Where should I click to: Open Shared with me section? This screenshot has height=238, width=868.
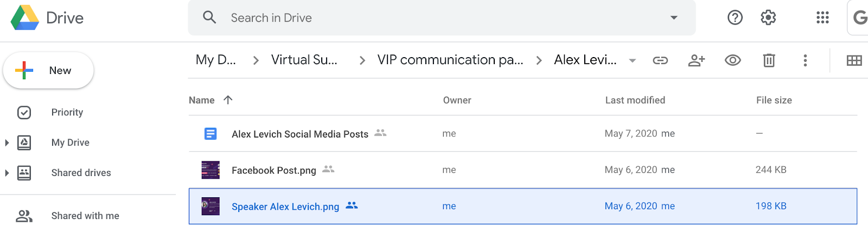(85, 216)
